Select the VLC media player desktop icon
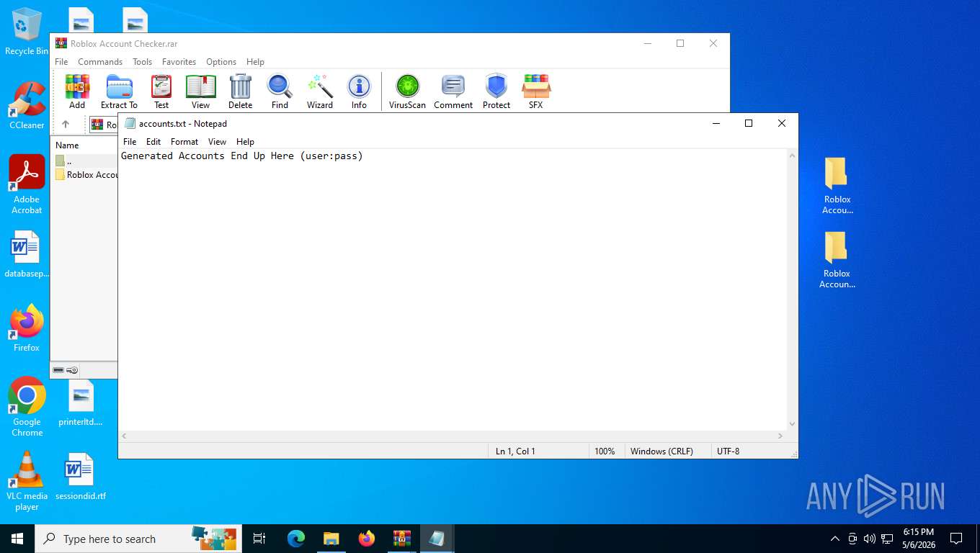The height and width of the screenshot is (553, 980). pyautogui.click(x=27, y=481)
